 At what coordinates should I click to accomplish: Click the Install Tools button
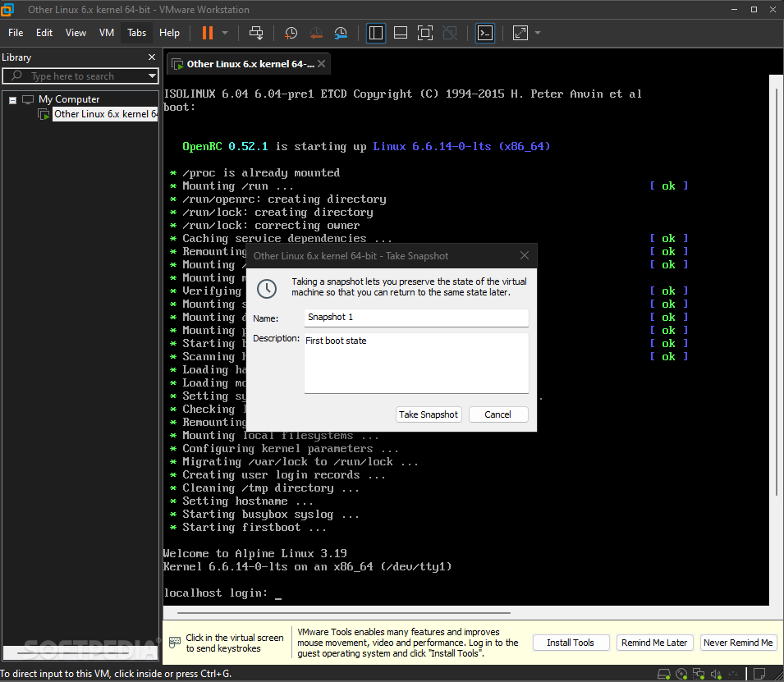[571, 643]
